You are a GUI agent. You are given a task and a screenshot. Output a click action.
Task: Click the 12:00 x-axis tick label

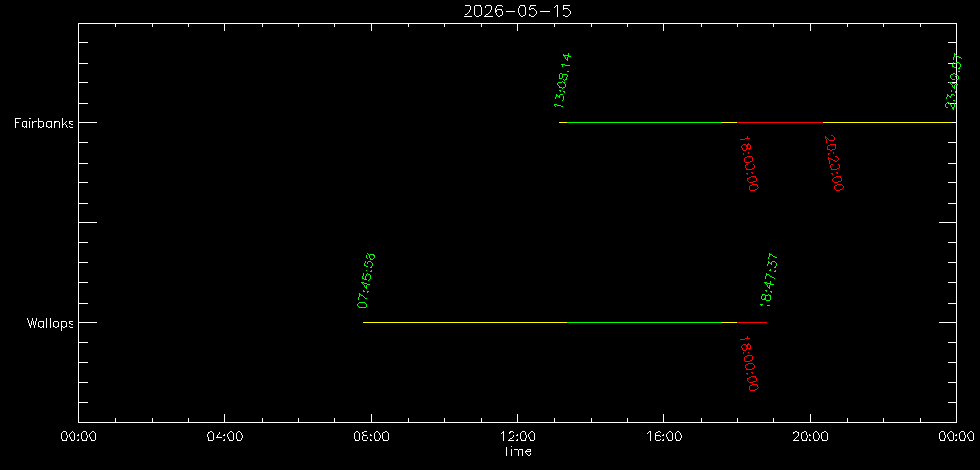[x=517, y=438]
